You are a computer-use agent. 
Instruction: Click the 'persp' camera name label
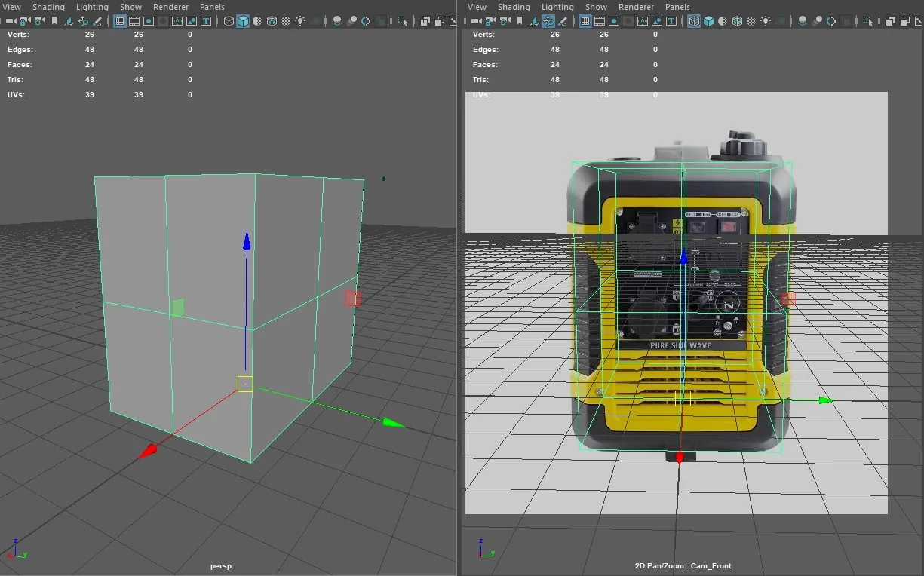point(220,565)
